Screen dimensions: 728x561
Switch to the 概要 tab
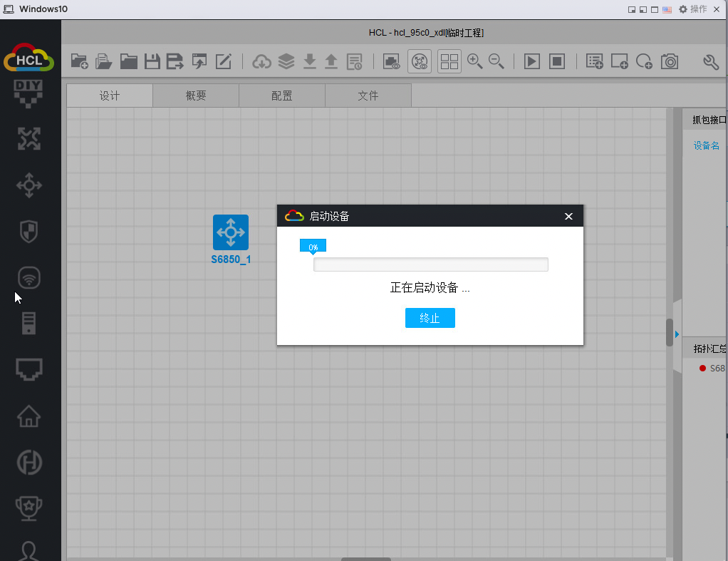tap(196, 96)
